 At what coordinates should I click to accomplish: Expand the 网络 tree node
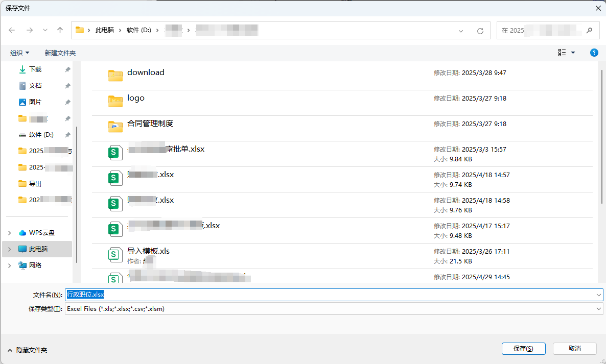[x=9, y=265]
